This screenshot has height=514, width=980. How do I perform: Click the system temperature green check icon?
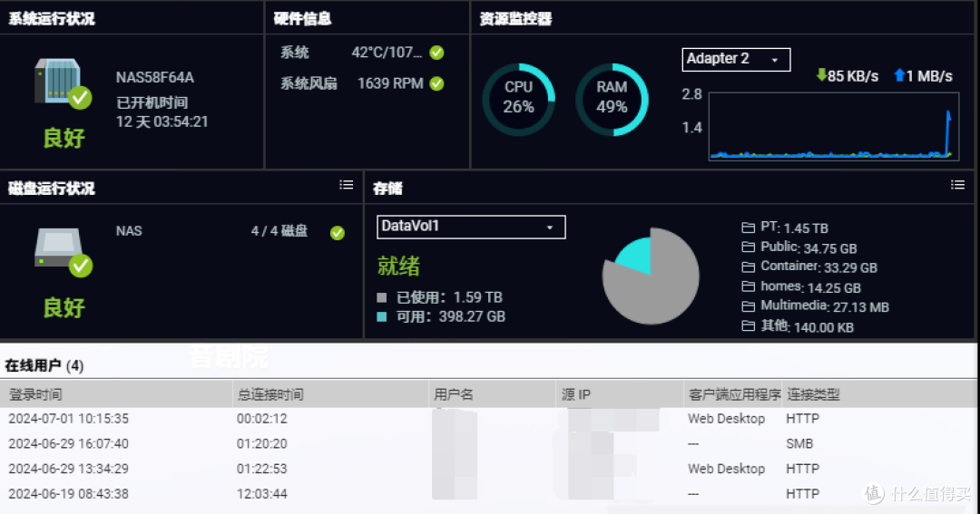[436, 53]
